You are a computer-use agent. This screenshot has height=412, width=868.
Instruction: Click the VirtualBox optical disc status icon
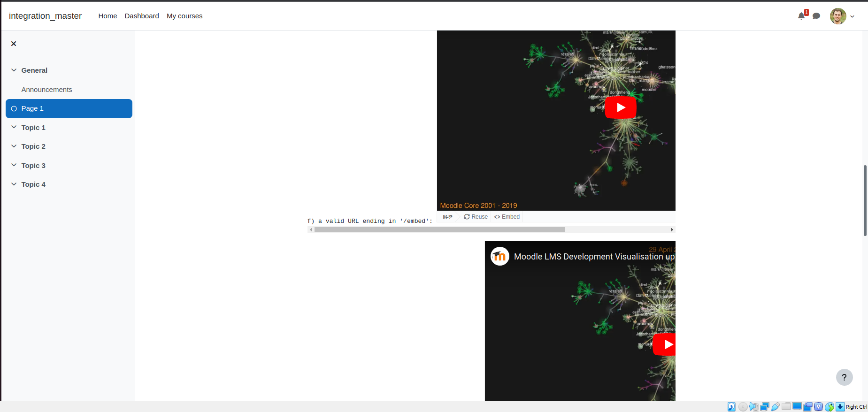pos(743,407)
